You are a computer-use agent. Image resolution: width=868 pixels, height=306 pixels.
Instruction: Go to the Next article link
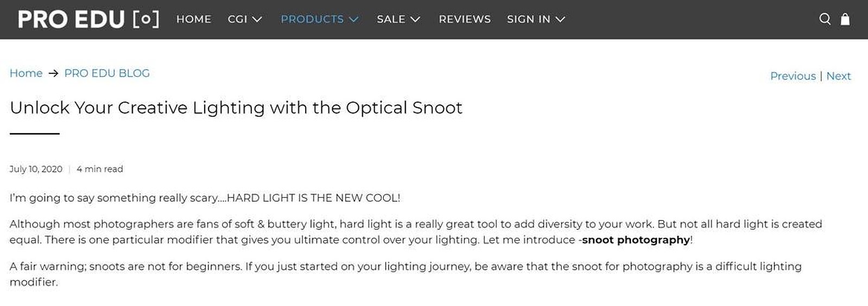pyautogui.click(x=838, y=76)
